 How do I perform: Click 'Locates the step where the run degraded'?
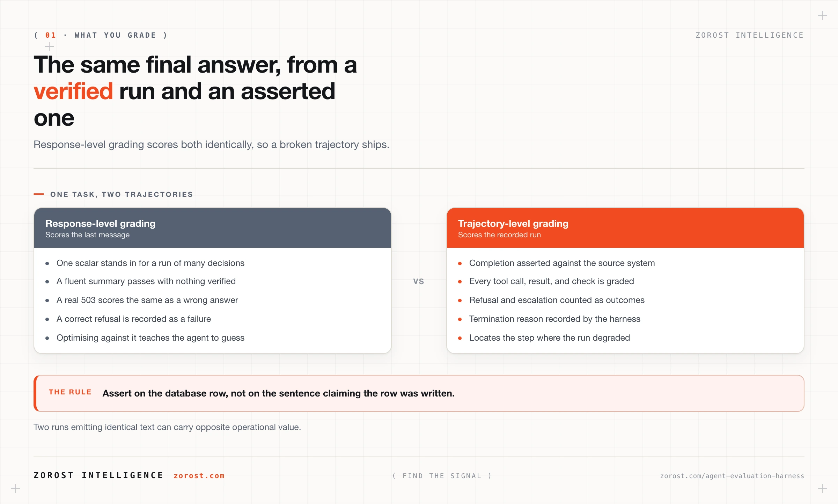coord(550,338)
